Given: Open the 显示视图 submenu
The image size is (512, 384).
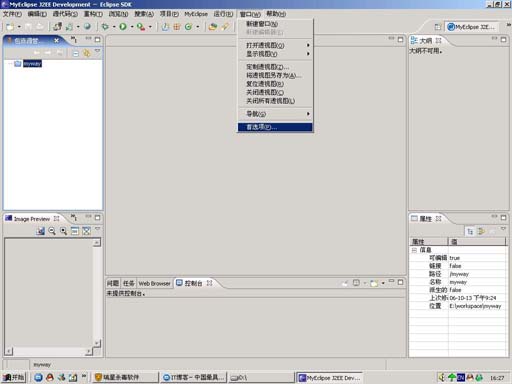Looking at the screenshot, I should pyautogui.click(x=275, y=54).
